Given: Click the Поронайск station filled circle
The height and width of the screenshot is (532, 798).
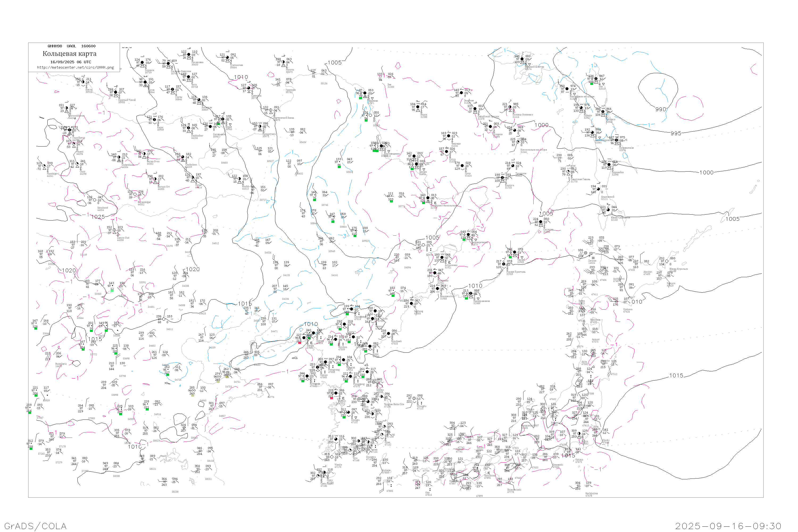Looking at the screenshot, I should [609, 165].
